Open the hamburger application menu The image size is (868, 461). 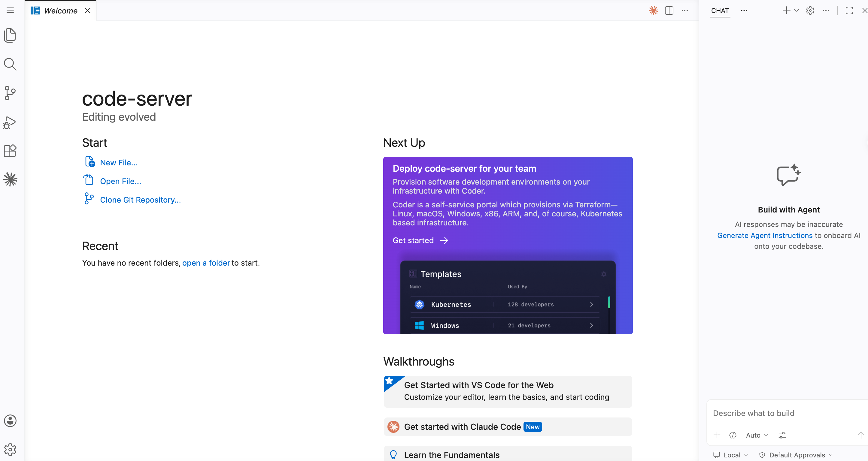tap(10, 11)
